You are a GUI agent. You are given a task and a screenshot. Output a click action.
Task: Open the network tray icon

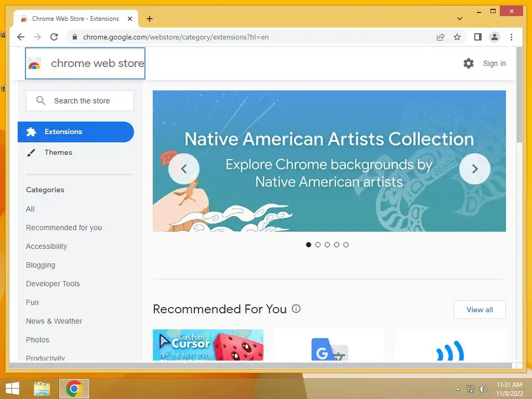[470, 389]
